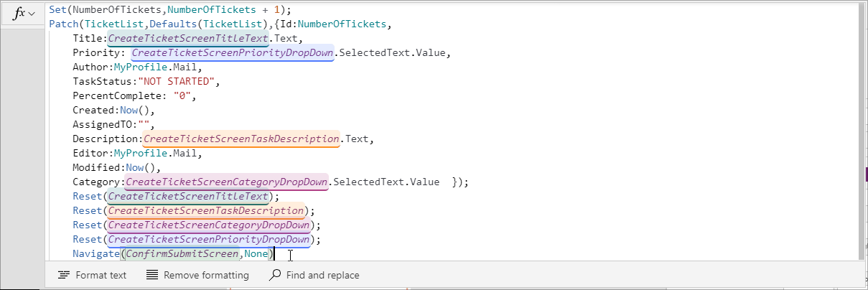Click CreateTicketScreenTaskDescription on the Description line
Image resolution: width=868 pixels, height=290 pixels.
point(241,139)
